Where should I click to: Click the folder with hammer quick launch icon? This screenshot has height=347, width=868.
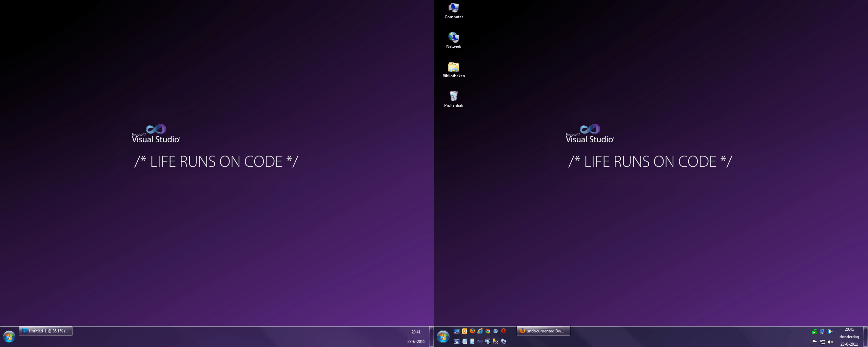496,341
